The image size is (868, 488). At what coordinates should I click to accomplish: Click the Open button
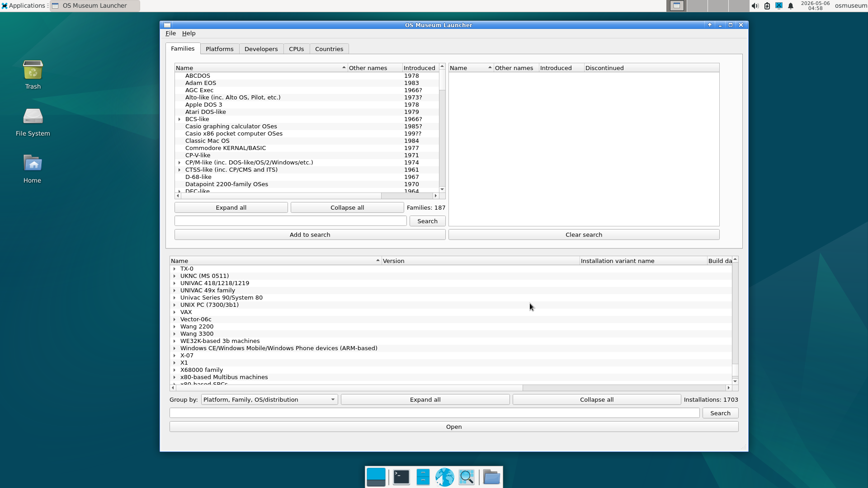[454, 427]
